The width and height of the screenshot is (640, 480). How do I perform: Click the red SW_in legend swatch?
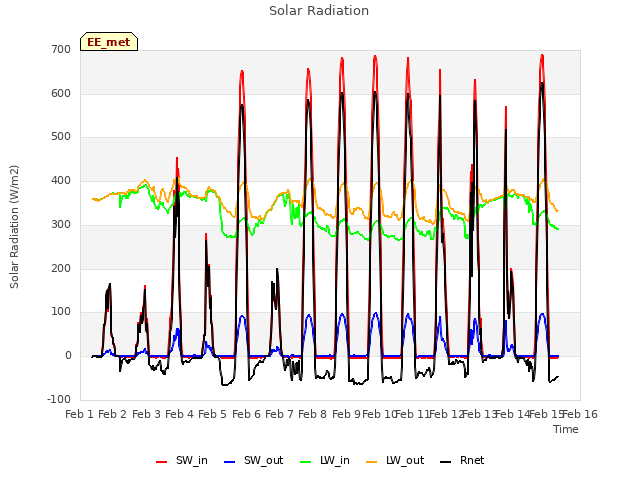point(162,462)
